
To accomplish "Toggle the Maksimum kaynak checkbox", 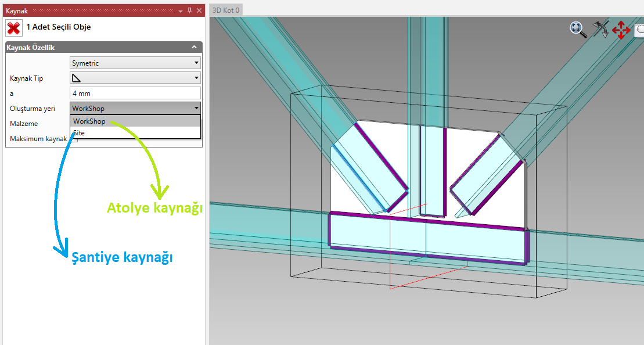I will click(74, 139).
